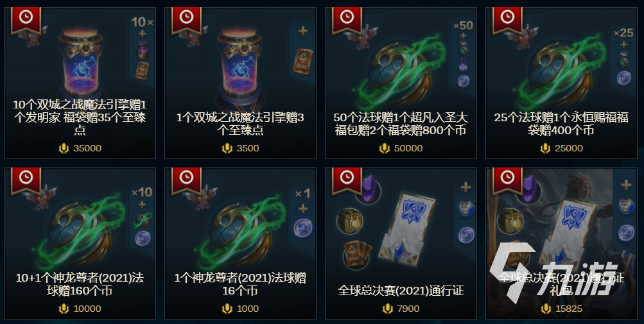Click the 10000 price for the 10+1 orb bundle
Screen dimensions: 644x324
pyautogui.click(x=87, y=309)
